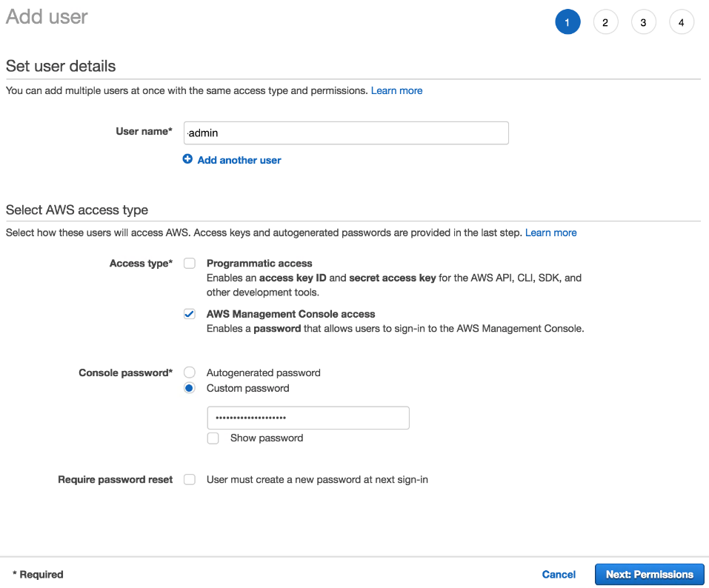Click the 'User name*' field label

click(x=144, y=132)
